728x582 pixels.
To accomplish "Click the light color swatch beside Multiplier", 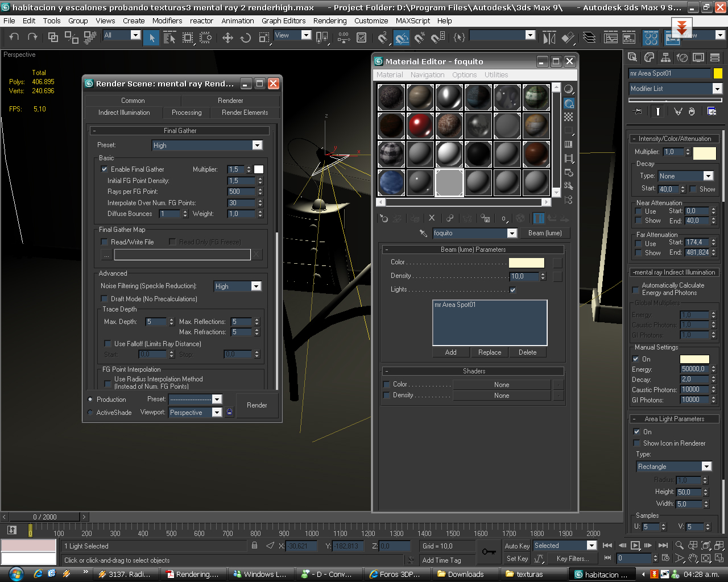I will 705,153.
